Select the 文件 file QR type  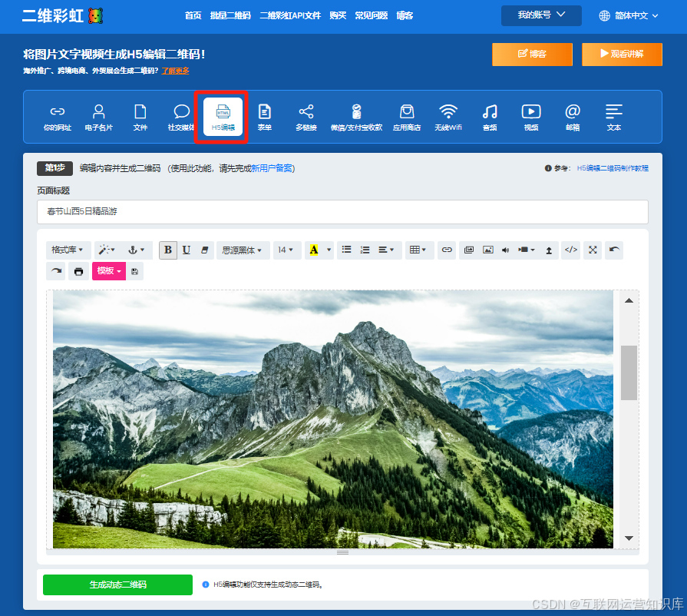(x=140, y=117)
